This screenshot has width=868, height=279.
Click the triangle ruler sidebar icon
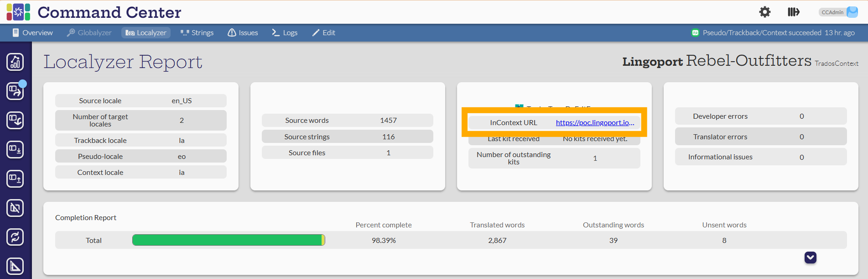click(15, 266)
